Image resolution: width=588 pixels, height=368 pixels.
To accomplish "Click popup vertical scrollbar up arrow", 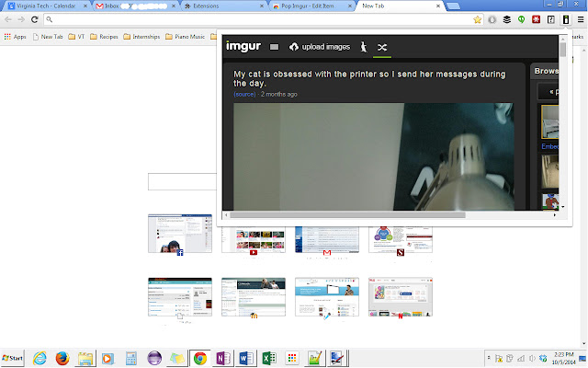I will (562, 39).
